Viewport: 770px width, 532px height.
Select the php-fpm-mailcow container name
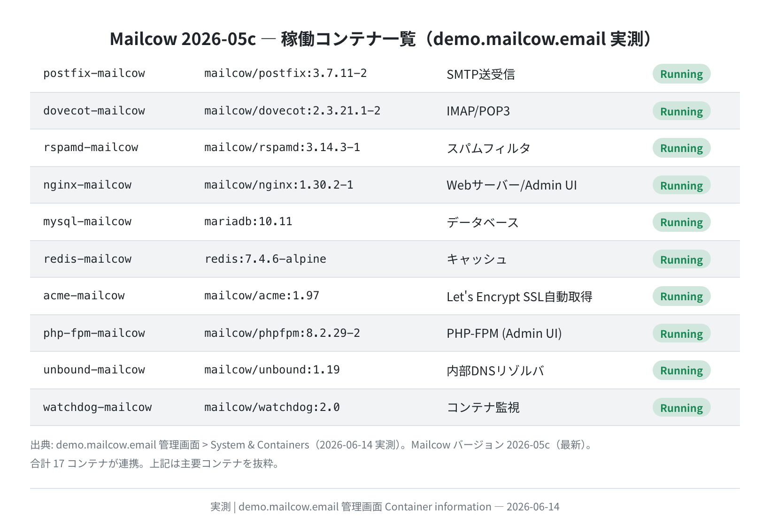(x=94, y=333)
